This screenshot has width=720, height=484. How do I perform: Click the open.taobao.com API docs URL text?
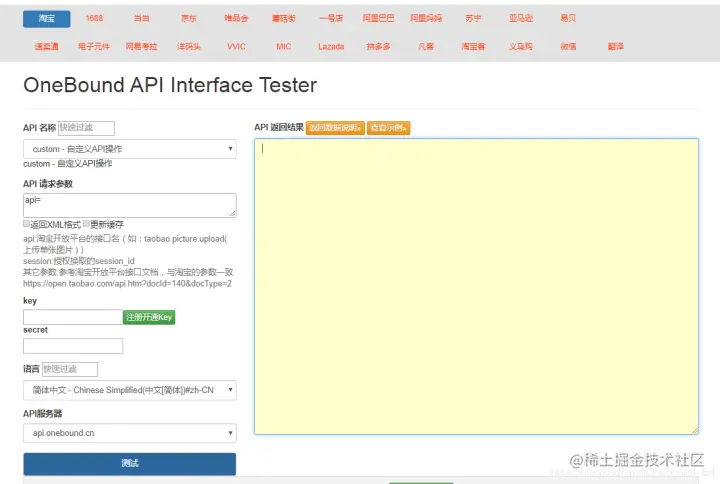tap(127, 283)
